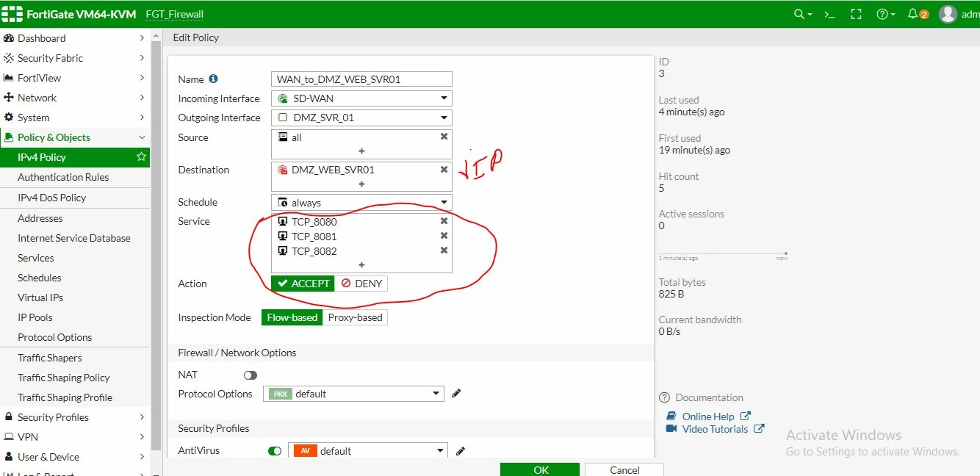Remove TCP_8082 service entry
This screenshot has width=980, height=476.
444,250
